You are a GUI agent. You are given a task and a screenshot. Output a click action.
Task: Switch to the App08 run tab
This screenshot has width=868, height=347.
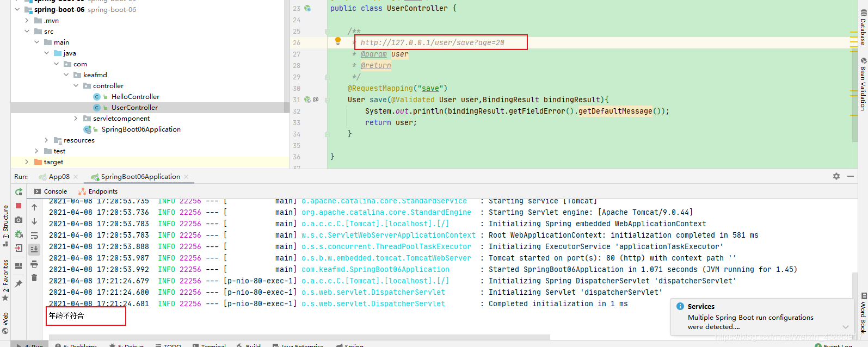tap(59, 177)
